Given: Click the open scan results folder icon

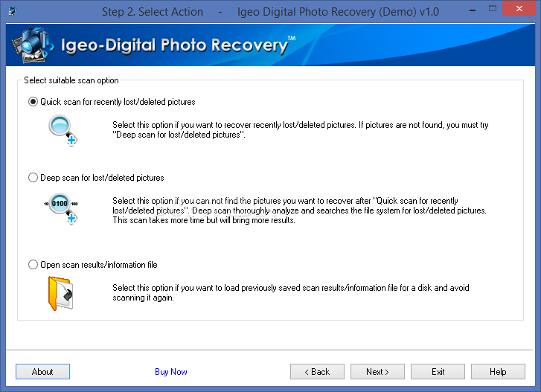Looking at the screenshot, I should point(61,293).
